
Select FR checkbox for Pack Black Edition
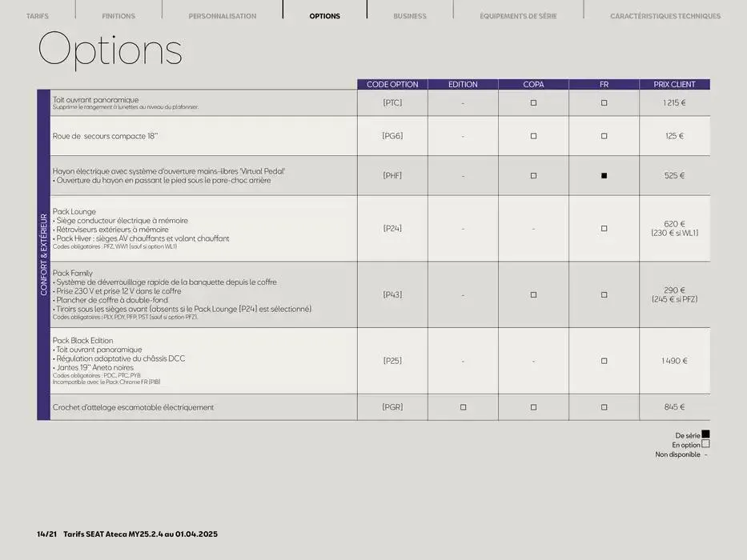(604, 361)
